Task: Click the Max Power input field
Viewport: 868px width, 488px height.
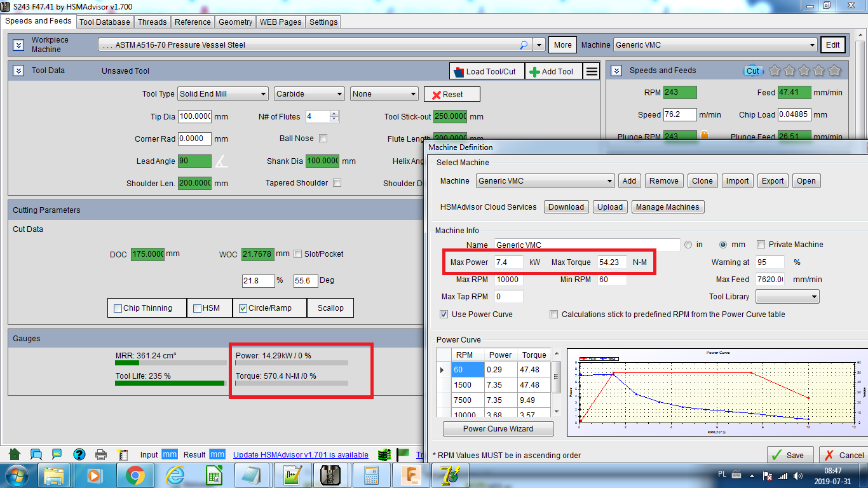Action: tap(508, 262)
